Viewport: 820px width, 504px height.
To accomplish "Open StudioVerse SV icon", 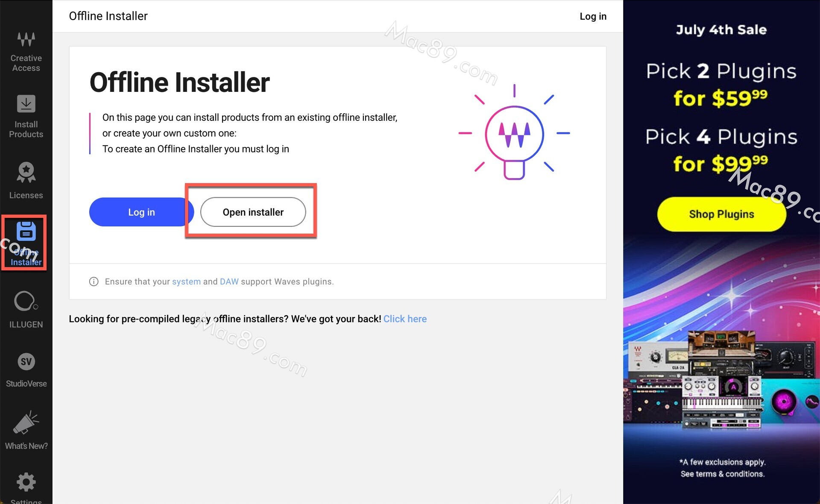I will coord(26,362).
